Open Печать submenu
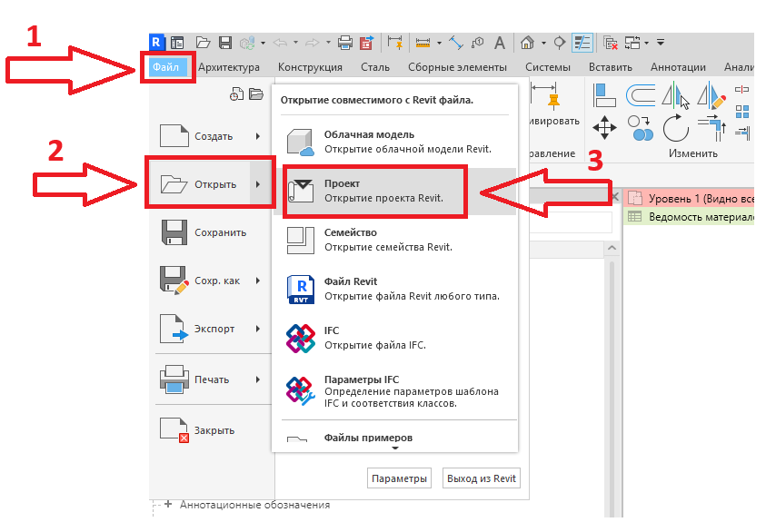The image size is (776, 532). pos(212,379)
